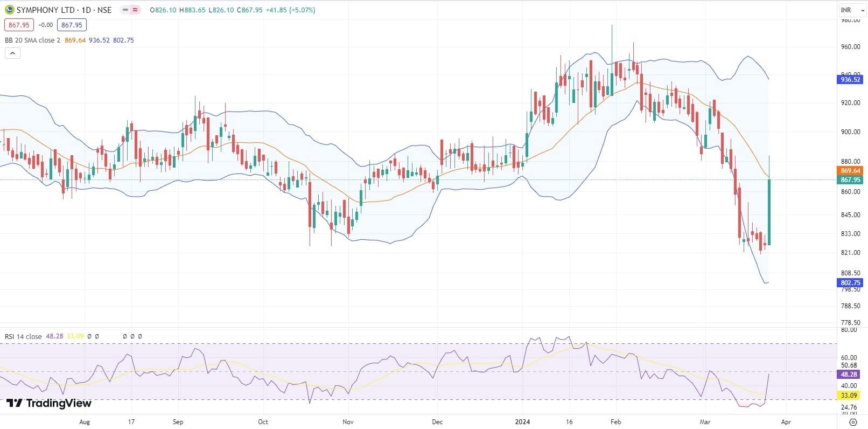Click the red sell price 867.95 button
Image resolution: width=868 pixels, height=429 pixels.
tap(19, 25)
